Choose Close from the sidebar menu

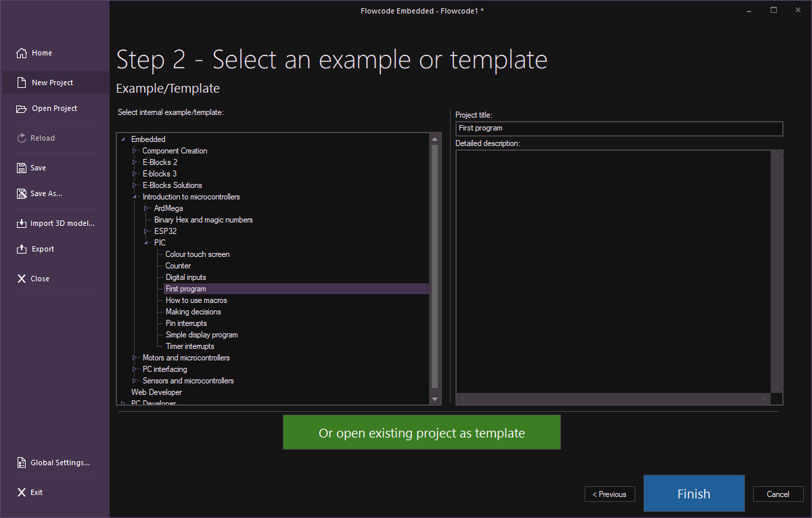(x=39, y=279)
